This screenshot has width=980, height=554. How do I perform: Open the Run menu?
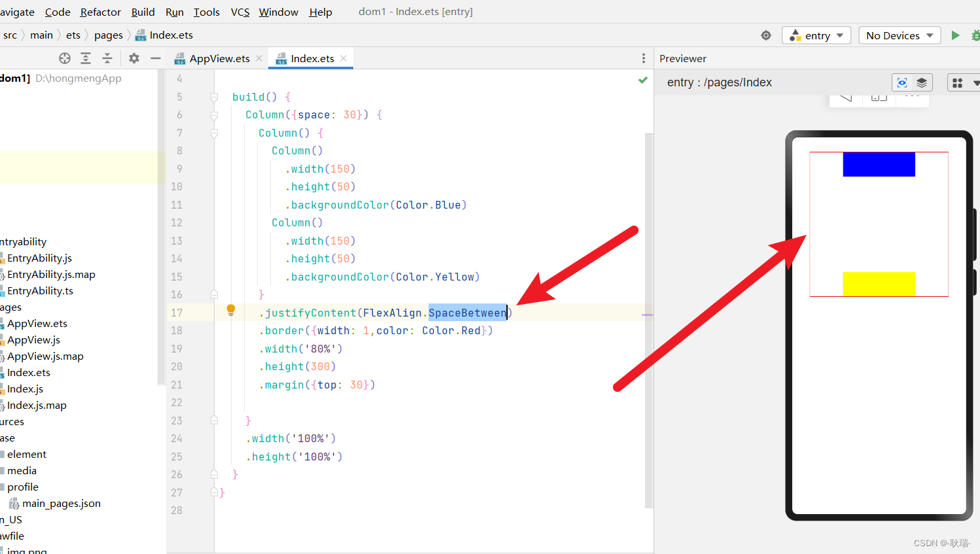point(175,12)
